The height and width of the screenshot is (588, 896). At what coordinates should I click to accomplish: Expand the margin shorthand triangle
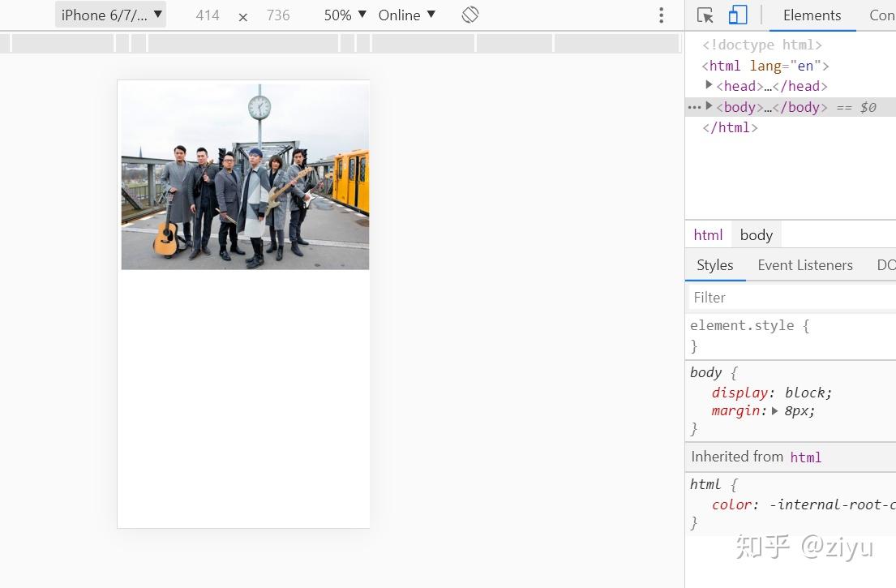(x=775, y=411)
